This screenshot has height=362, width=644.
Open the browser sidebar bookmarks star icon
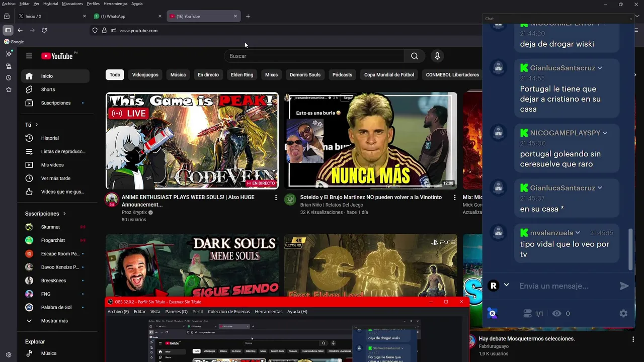tap(9, 89)
